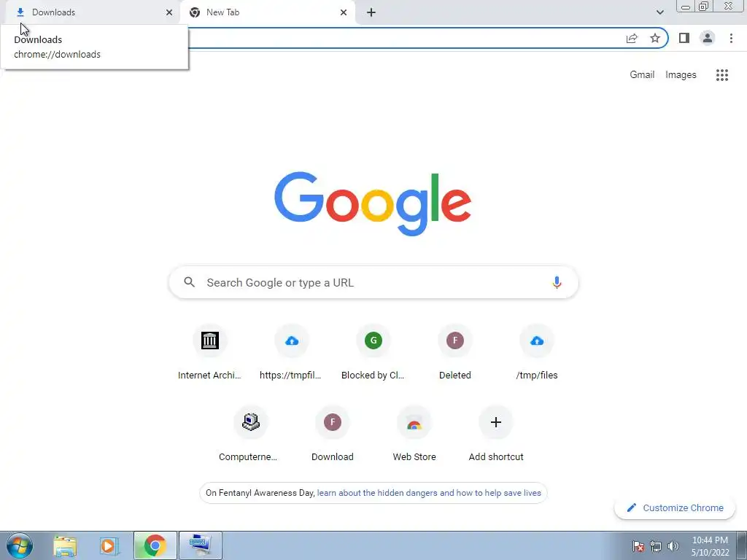Close the New Tab tab

(344, 12)
